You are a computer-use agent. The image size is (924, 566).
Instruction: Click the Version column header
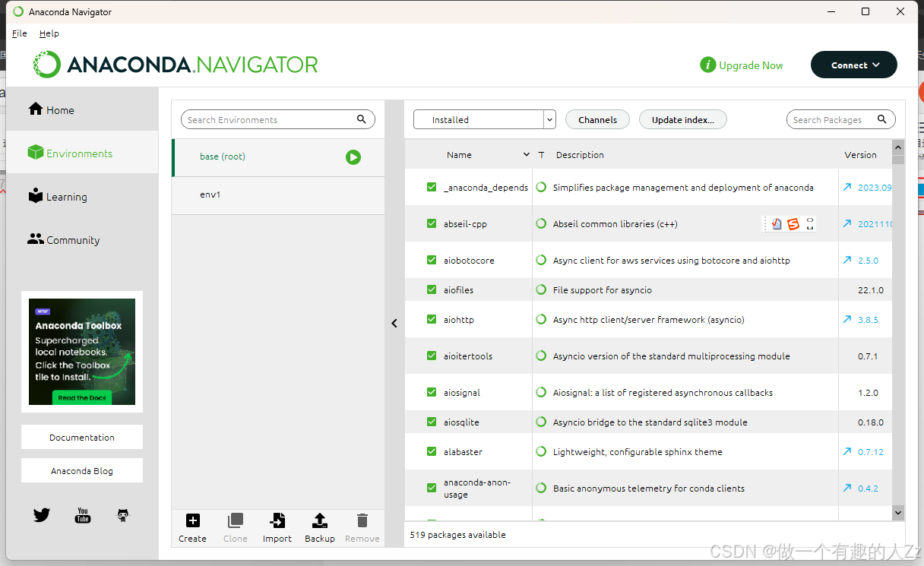(x=860, y=154)
